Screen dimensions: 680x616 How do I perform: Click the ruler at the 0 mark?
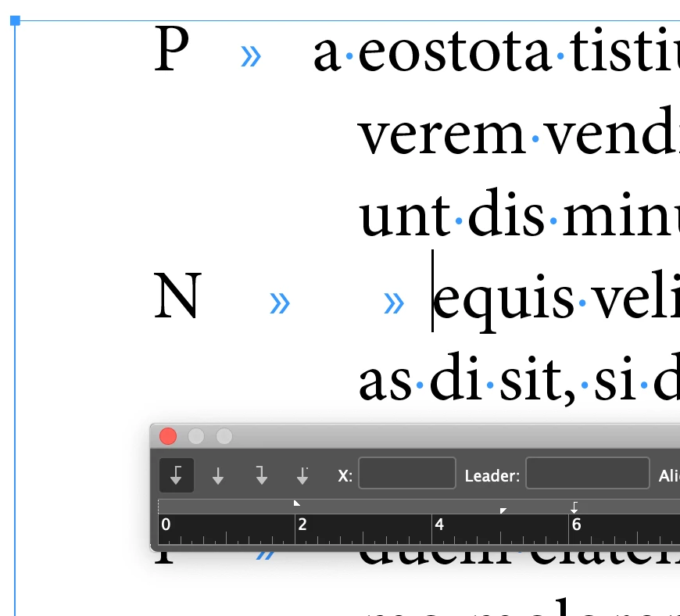(166, 525)
